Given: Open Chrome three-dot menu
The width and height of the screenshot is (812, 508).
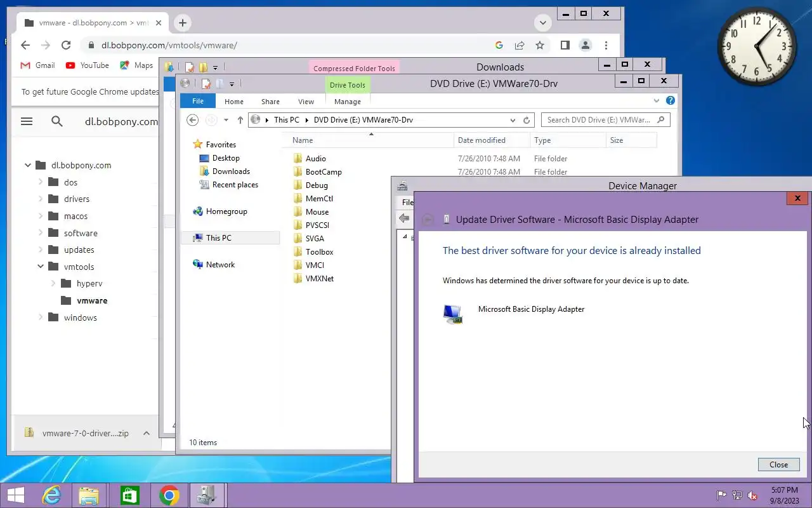Looking at the screenshot, I should tap(606, 45).
